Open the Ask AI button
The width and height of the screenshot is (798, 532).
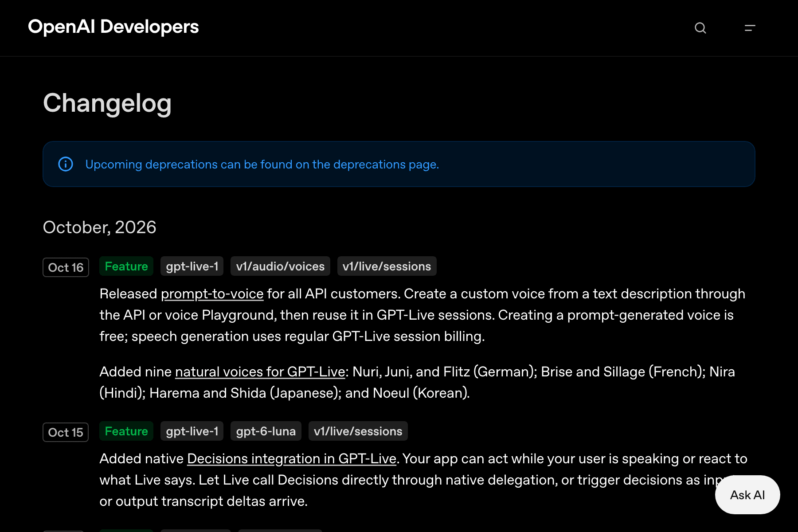747,495
